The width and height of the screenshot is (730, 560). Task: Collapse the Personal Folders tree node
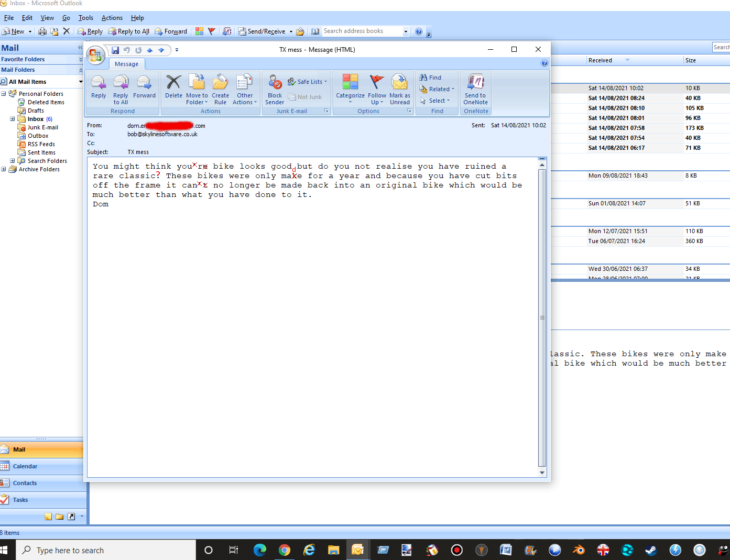[4, 94]
